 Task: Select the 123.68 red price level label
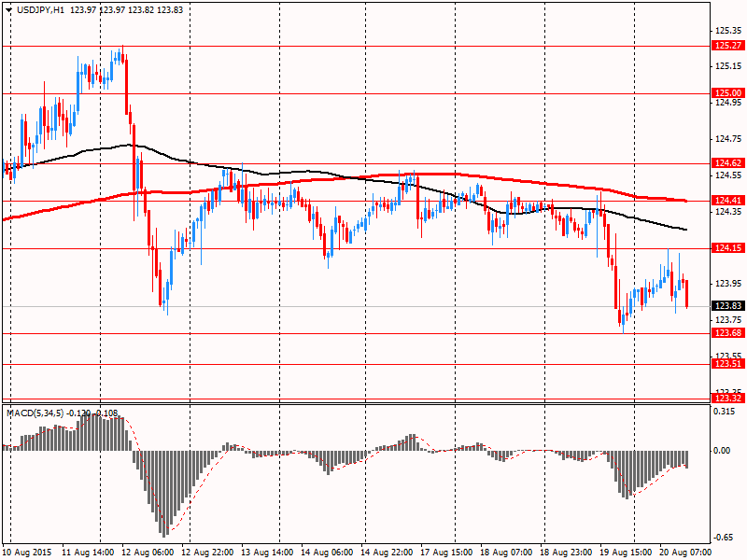pyautogui.click(x=728, y=333)
